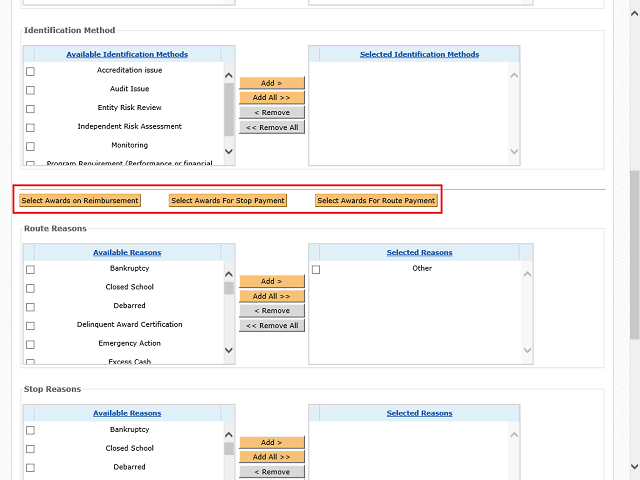Click Selected Reasons link in Route Reasons
This screenshot has height=480, width=640.
click(x=419, y=253)
